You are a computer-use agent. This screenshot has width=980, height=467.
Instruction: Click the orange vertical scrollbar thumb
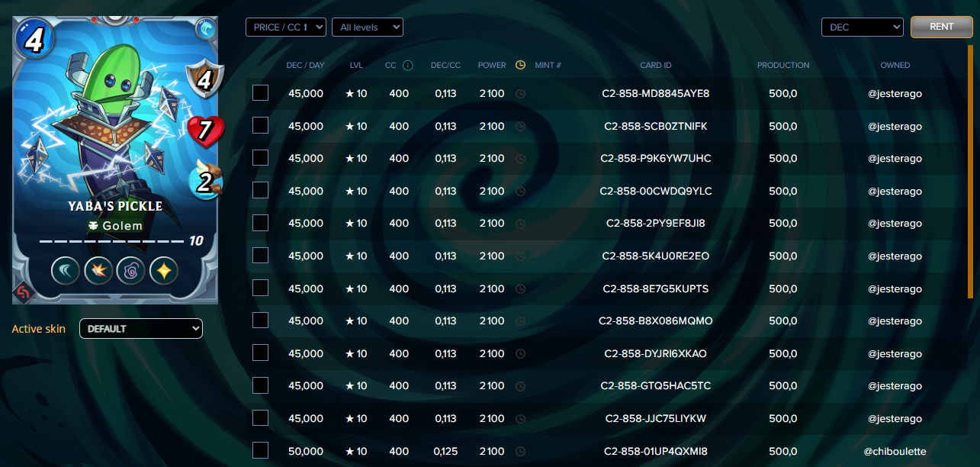point(970,172)
